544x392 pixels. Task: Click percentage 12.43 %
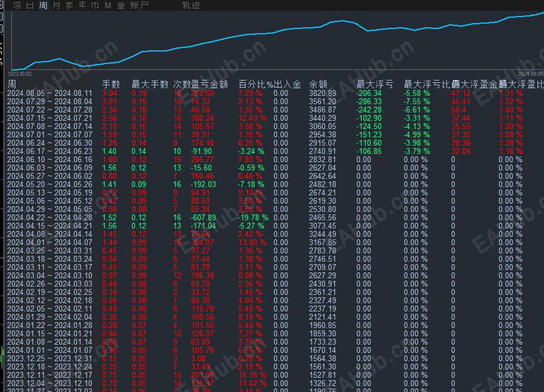click(x=252, y=118)
